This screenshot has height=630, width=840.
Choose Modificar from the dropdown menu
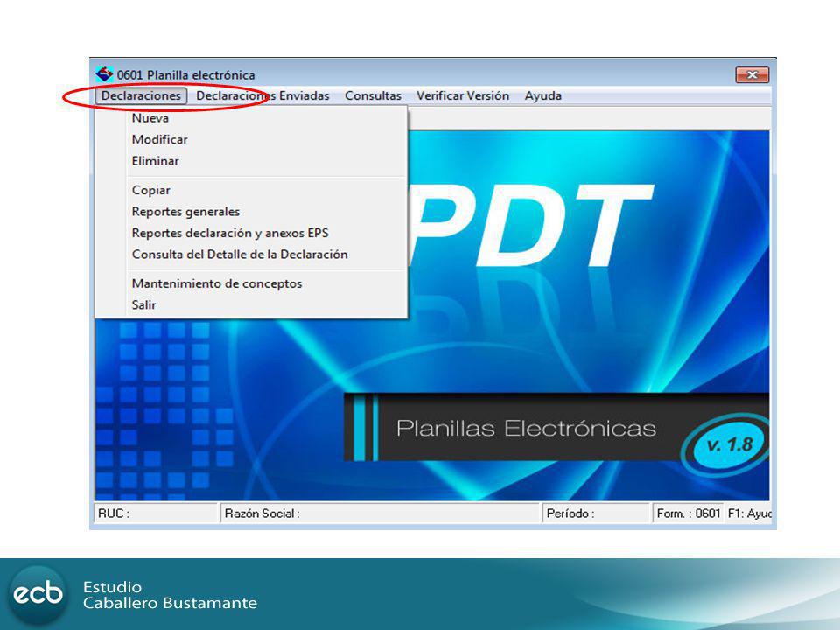(x=251, y=139)
